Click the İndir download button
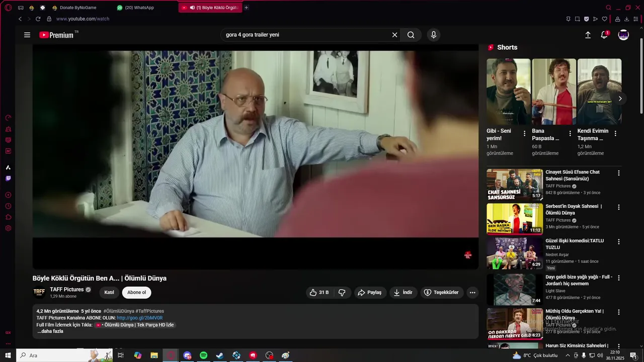The height and width of the screenshot is (362, 644). coord(403,292)
